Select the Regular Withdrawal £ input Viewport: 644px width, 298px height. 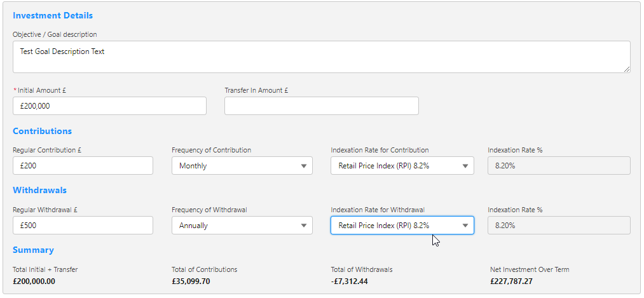[83, 226]
